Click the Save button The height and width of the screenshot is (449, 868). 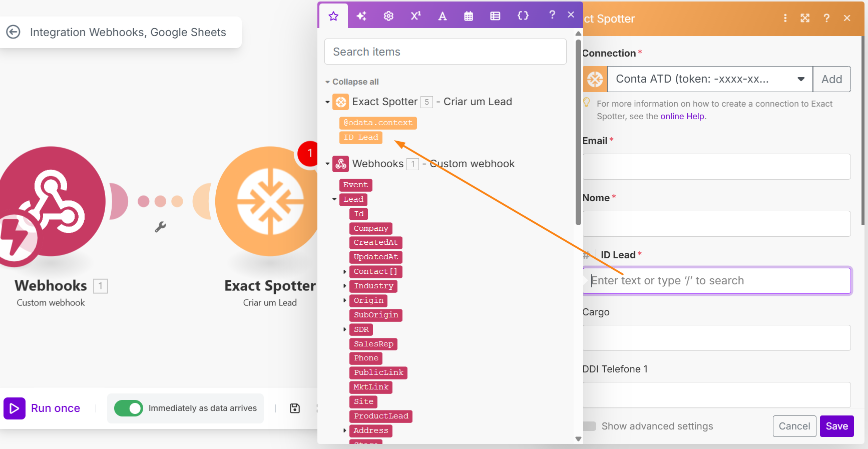(x=836, y=426)
